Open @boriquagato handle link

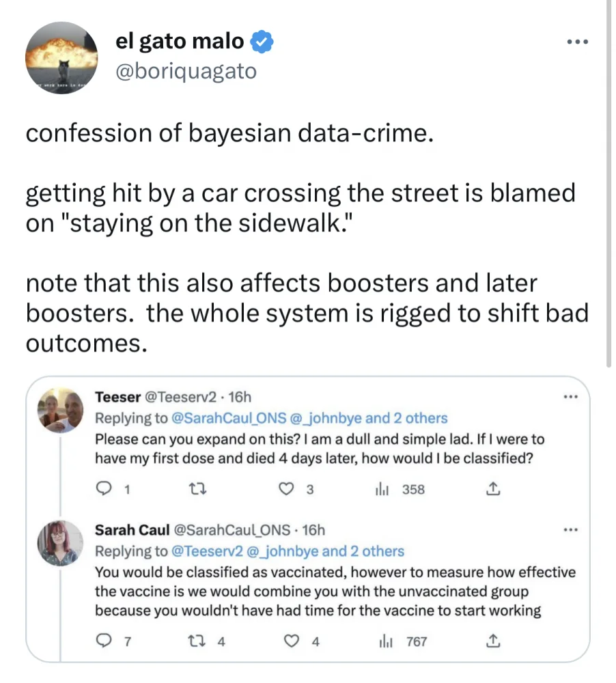pos(186,71)
